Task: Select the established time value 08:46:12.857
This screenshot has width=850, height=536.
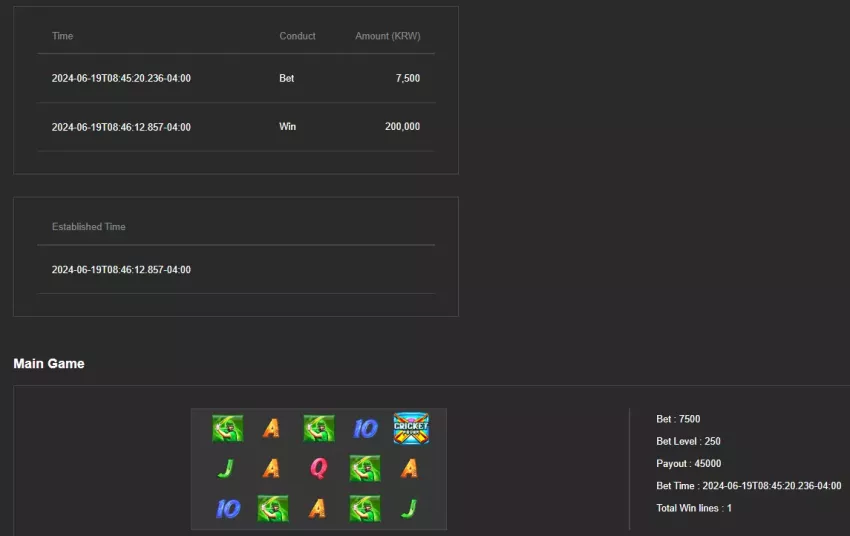Action: [121, 269]
